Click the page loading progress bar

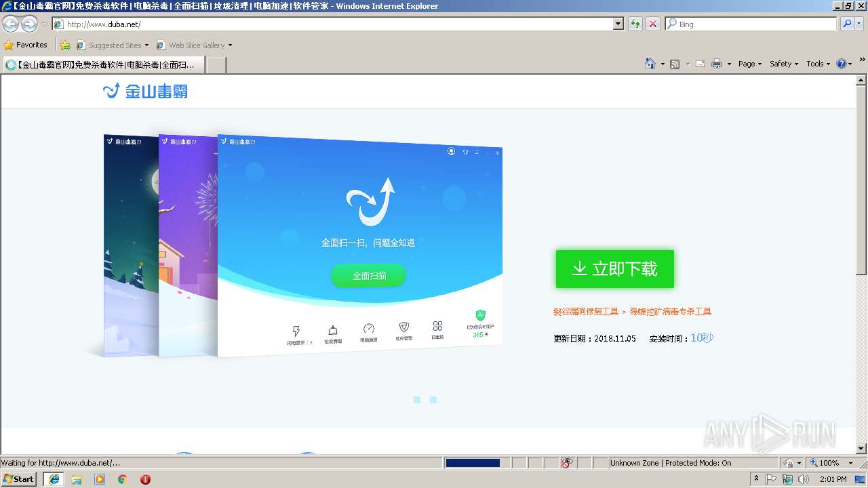click(x=473, y=463)
